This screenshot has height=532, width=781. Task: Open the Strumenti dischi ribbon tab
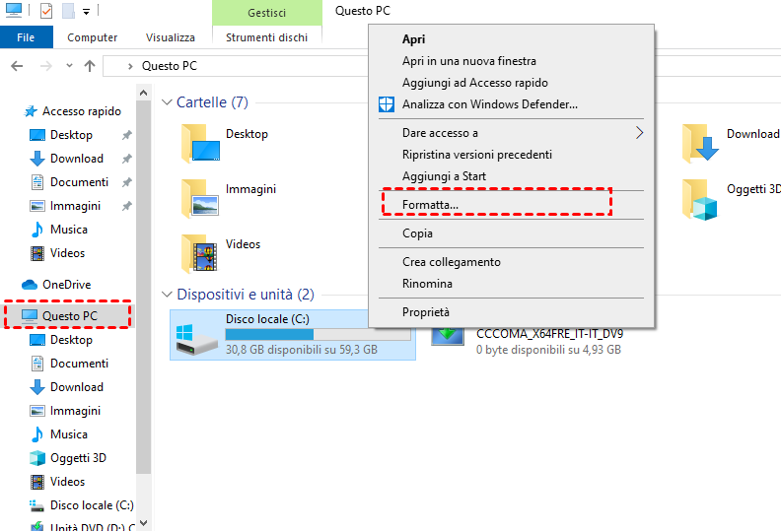click(266, 37)
